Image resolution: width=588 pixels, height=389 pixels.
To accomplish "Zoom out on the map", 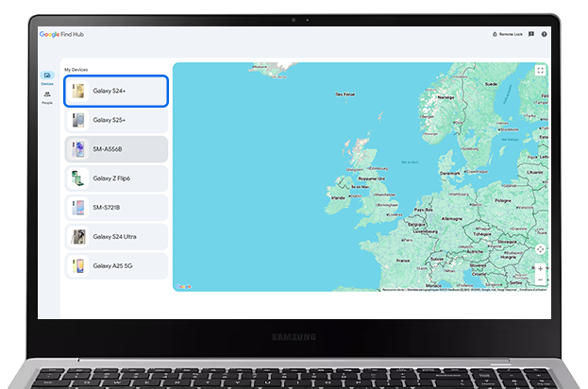I will click(x=540, y=279).
